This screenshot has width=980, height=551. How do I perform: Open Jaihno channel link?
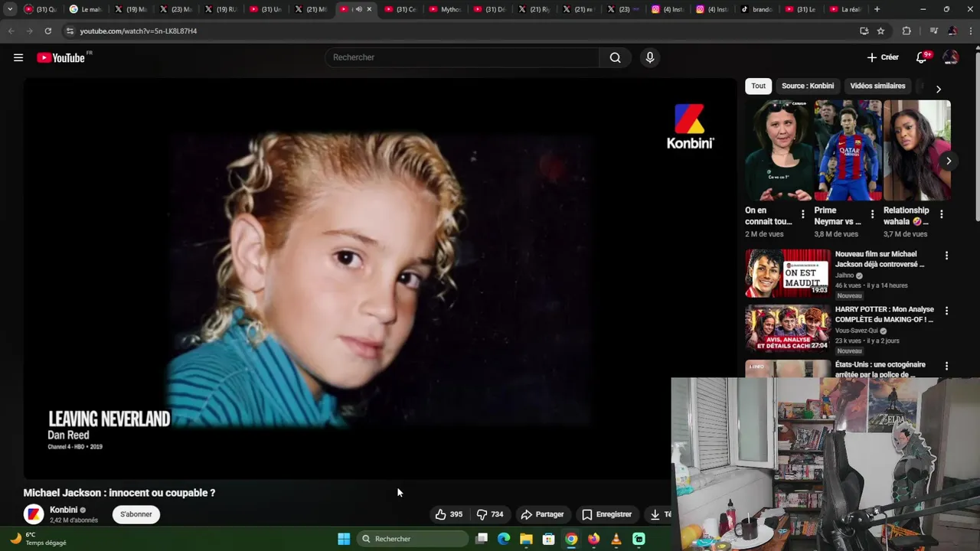tap(844, 275)
